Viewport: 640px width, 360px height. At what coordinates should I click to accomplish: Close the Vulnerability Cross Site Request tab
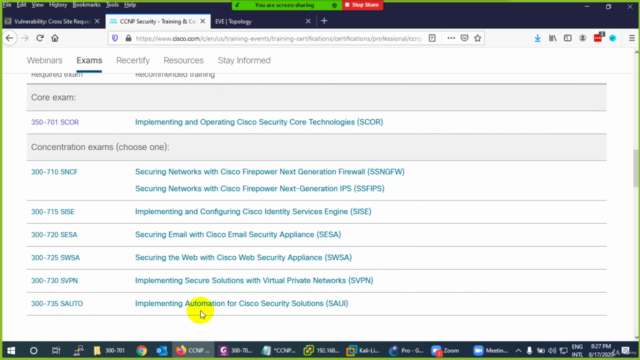(97, 21)
